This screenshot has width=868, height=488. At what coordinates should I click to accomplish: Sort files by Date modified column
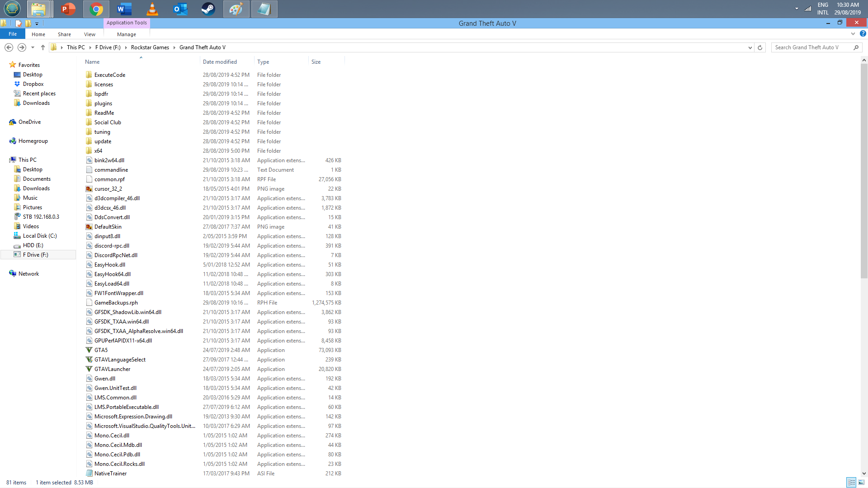point(220,62)
